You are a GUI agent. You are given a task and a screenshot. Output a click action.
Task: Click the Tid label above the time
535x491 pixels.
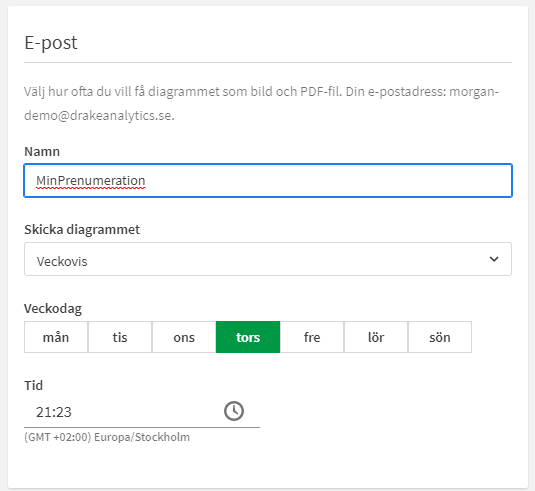33,386
